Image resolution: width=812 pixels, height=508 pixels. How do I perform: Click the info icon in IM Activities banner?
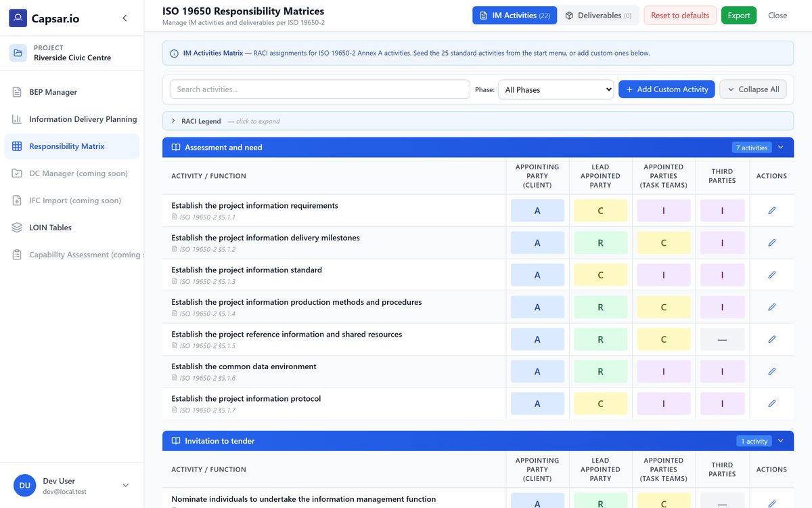[x=175, y=53]
